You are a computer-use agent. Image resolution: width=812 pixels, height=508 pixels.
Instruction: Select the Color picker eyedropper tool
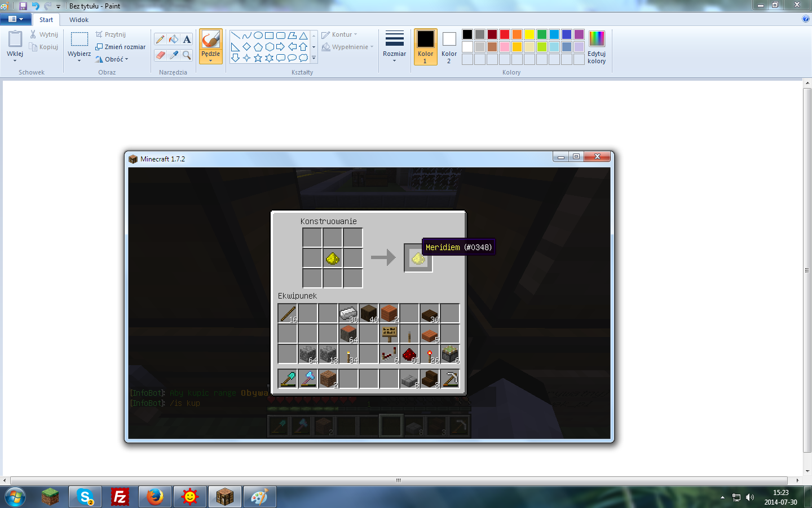[174, 55]
